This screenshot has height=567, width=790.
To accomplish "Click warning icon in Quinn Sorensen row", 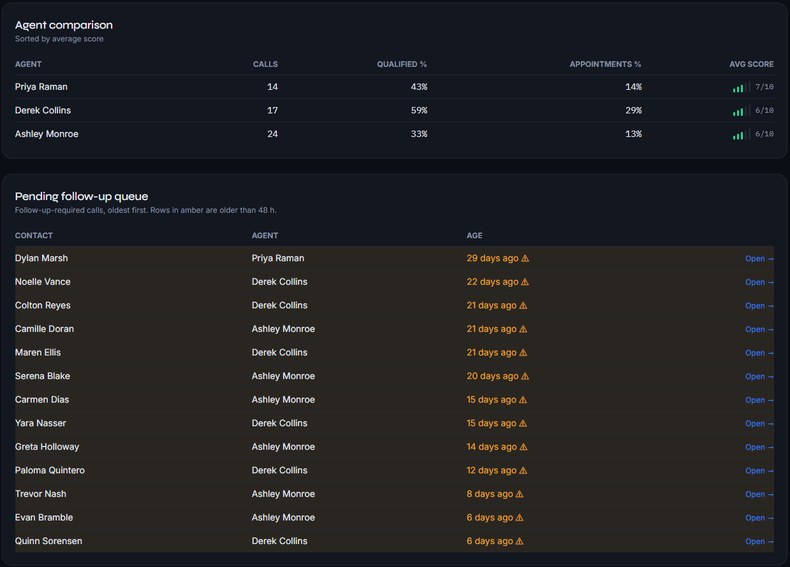I will click(x=519, y=541).
